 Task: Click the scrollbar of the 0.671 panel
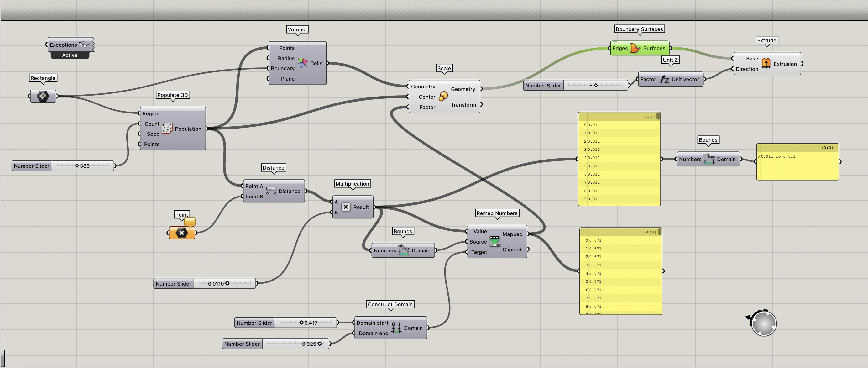pyautogui.click(x=660, y=232)
